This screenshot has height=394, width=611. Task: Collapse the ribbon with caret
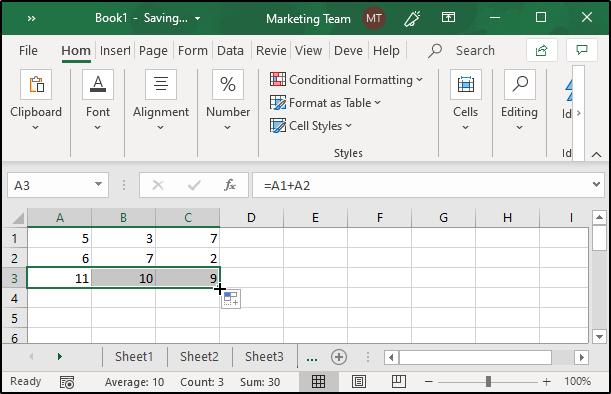click(x=596, y=155)
